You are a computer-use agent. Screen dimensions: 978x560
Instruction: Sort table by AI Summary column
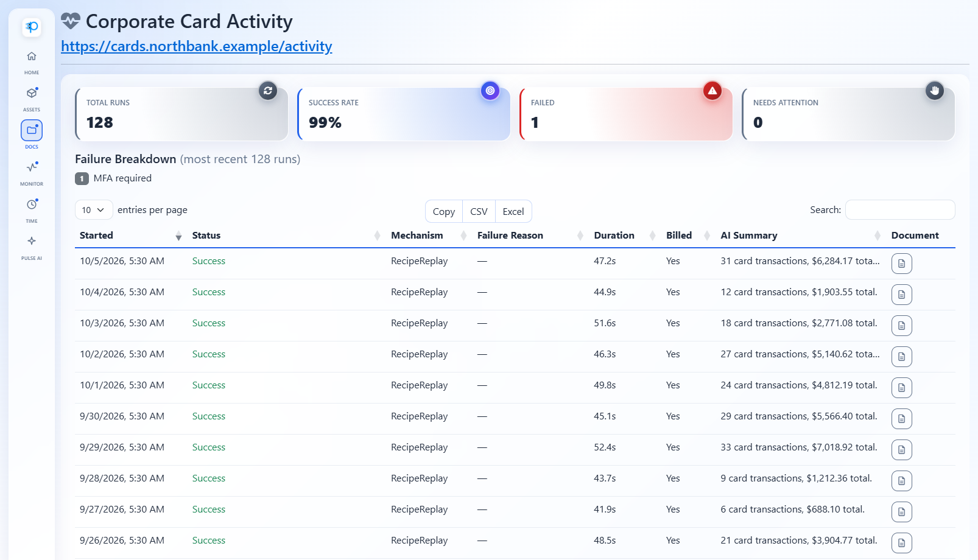pyautogui.click(x=801, y=236)
